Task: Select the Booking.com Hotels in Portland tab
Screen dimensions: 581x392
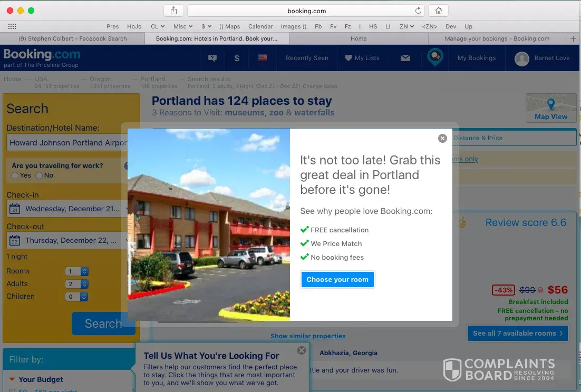Action: pyautogui.click(x=216, y=38)
